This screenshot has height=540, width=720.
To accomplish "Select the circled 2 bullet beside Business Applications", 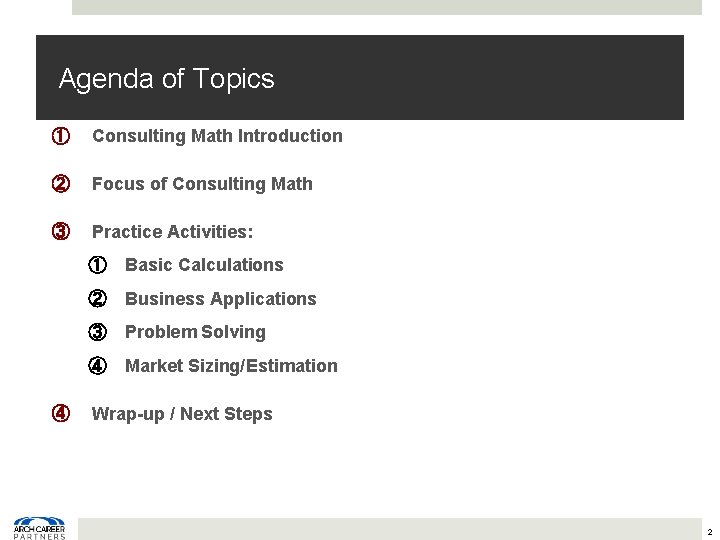I will click(97, 298).
